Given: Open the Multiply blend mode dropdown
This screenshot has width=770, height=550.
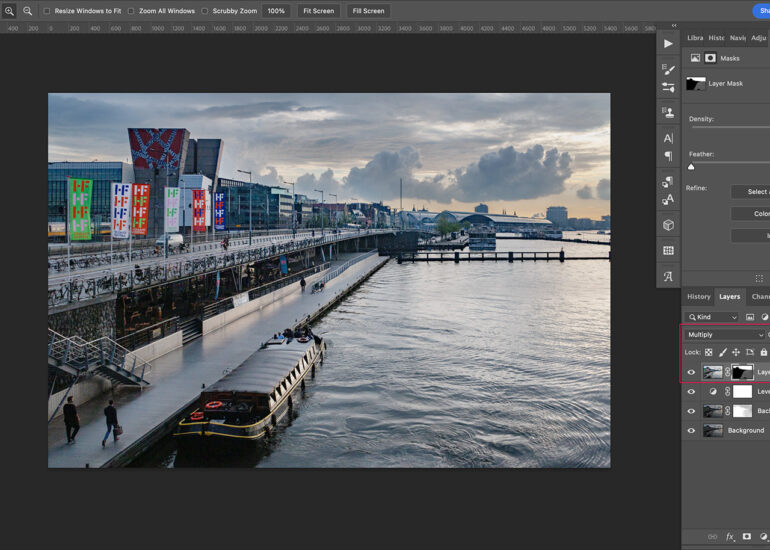Looking at the screenshot, I should (x=725, y=335).
